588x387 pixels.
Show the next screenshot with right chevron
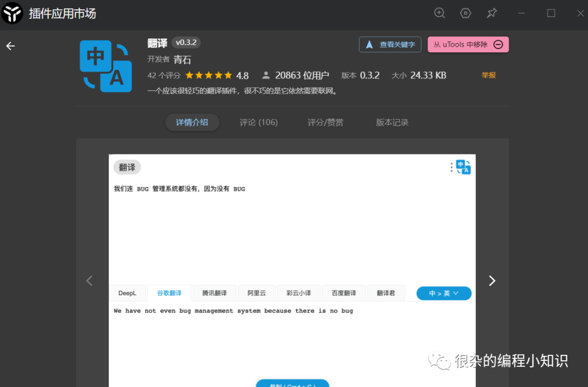pyautogui.click(x=492, y=280)
